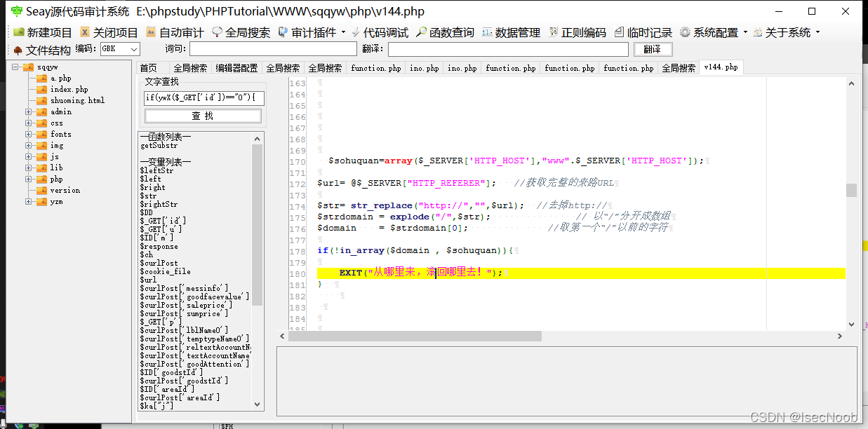The width and height of the screenshot is (868, 429).
Task: Focus the 词句 input field
Action: [x=273, y=49]
